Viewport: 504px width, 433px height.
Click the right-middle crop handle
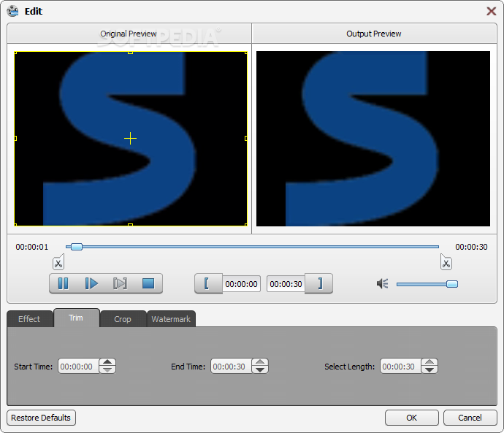[246, 139]
